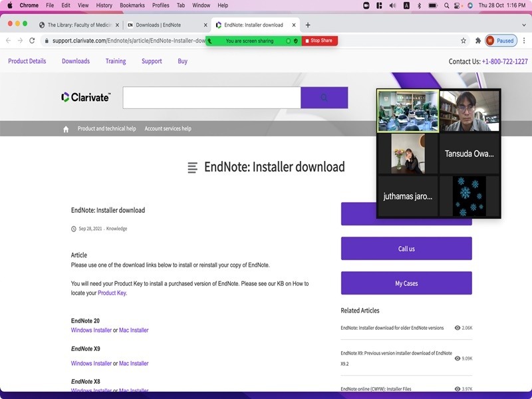Click the Paused profile button
Image resolution: width=532 pixels, height=399 pixels.
[x=500, y=41]
